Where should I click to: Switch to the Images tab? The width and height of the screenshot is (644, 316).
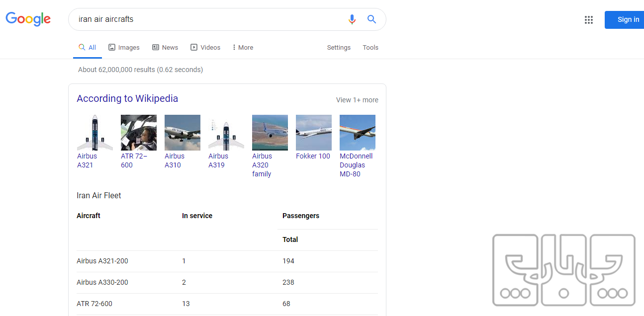124,48
